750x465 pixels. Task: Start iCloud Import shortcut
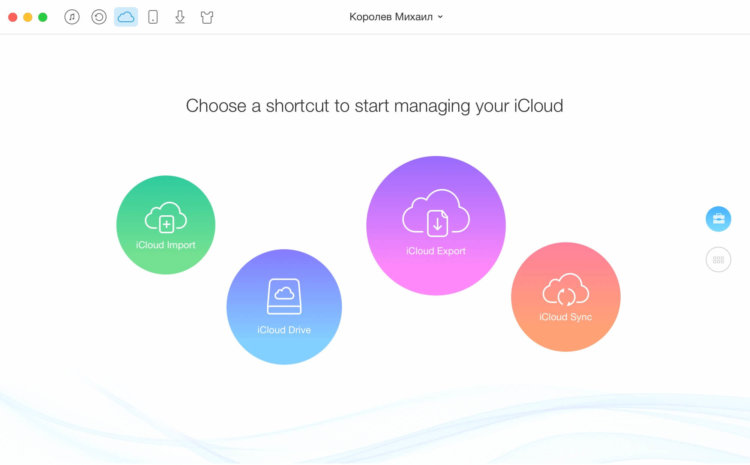(x=166, y=225)
